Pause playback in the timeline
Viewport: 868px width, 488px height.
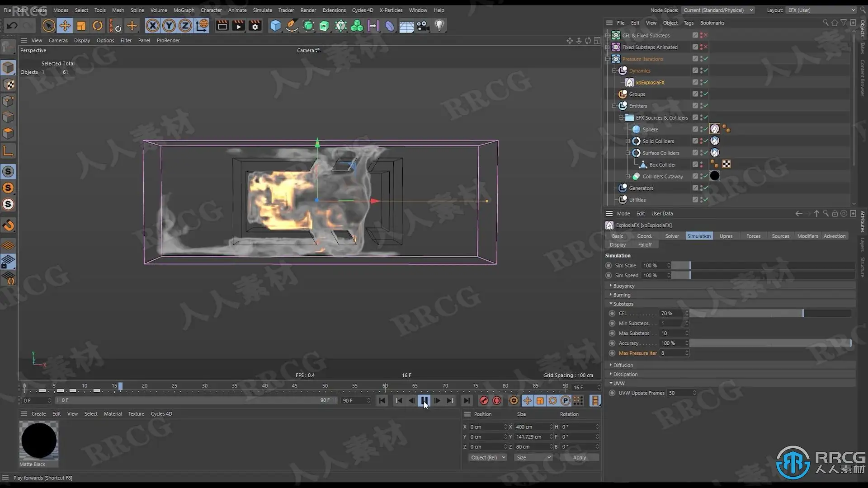[424, 400]
